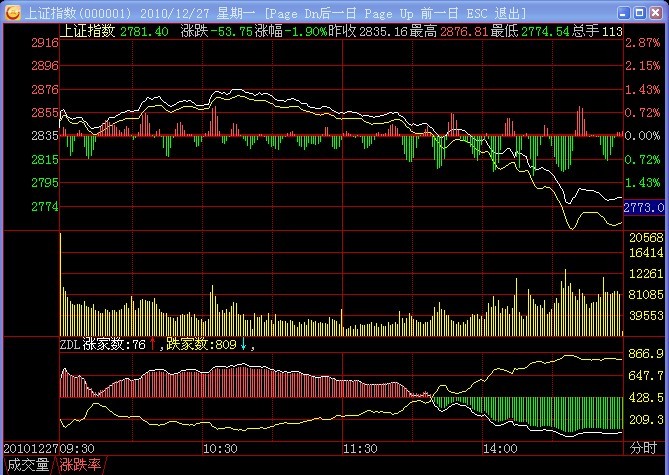669x475 pixels.
Task: Click the 209.3 ZDL axis label
Action: [646, 420]
